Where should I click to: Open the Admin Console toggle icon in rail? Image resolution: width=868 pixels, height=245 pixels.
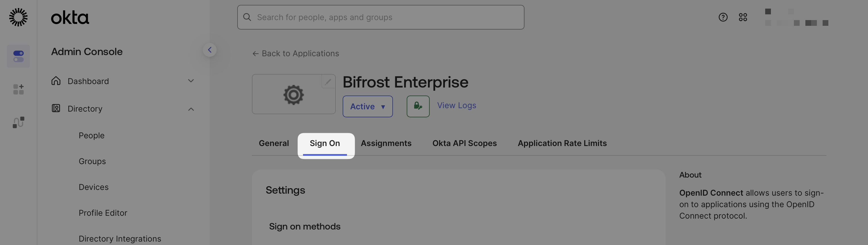(18, 56)
